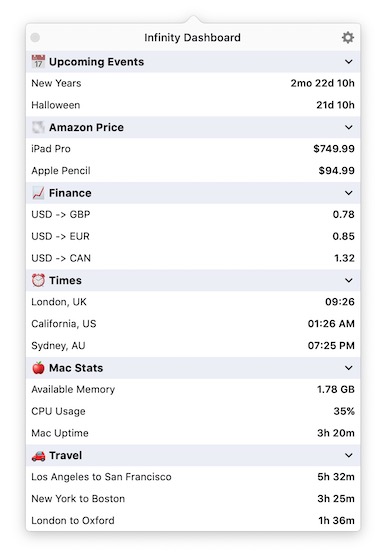Image resolution: width=387 pixels, height=560 pixels.
Task: Select the New York to Boston row
Action: [x=193, y=499]
